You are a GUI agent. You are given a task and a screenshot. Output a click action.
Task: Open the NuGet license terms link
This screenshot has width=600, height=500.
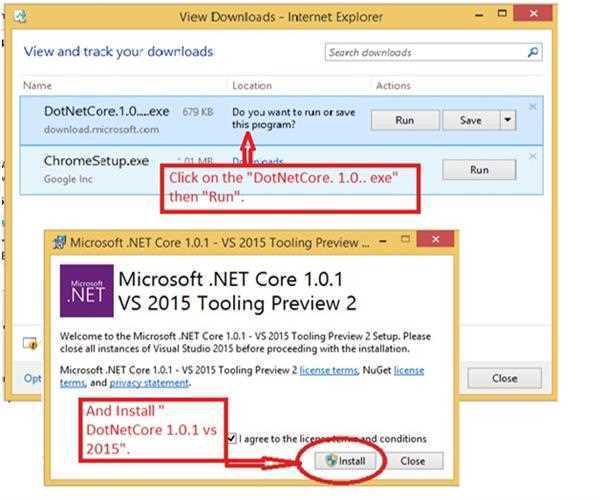408,370
